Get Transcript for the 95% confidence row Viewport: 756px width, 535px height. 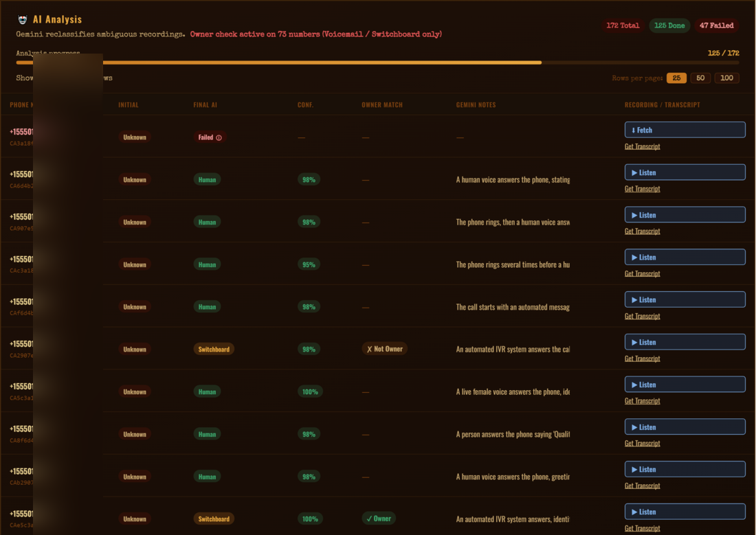tap(642, 274)
